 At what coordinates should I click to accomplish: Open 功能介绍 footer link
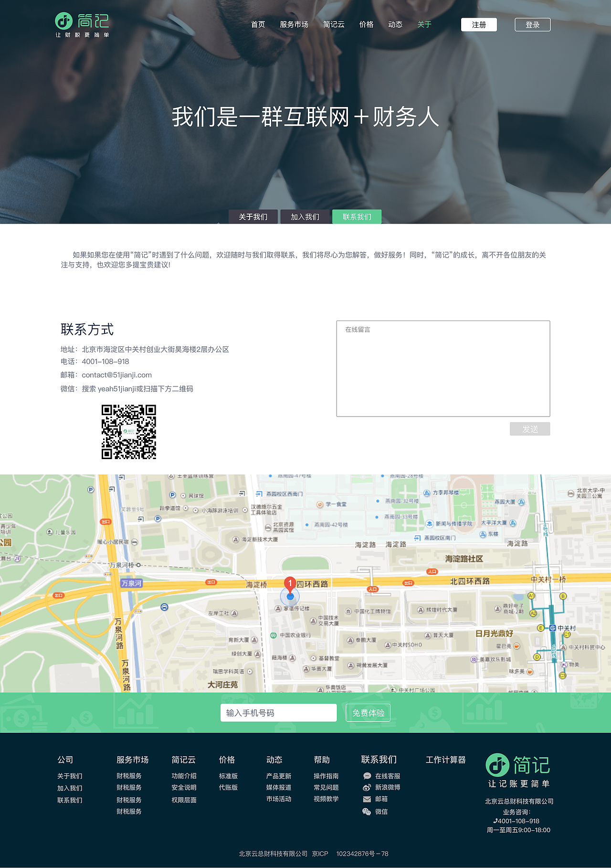pyautogui.click(x=184, y=776)
